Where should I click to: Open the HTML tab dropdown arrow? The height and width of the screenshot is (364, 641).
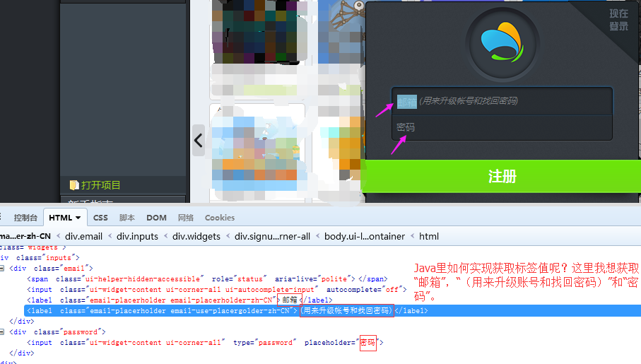(x=78, y=218)
